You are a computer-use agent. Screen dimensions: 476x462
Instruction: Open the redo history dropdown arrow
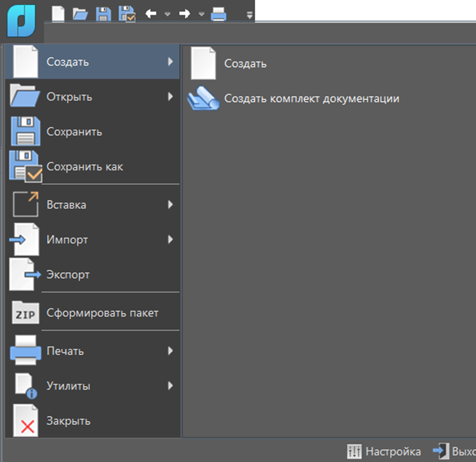pyautogui.click(x=201, y=14)
